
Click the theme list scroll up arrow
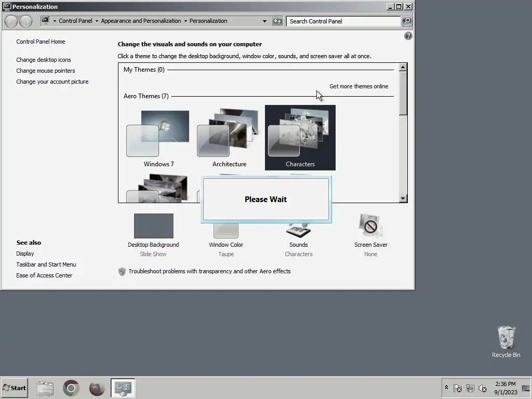click(403, 67)
